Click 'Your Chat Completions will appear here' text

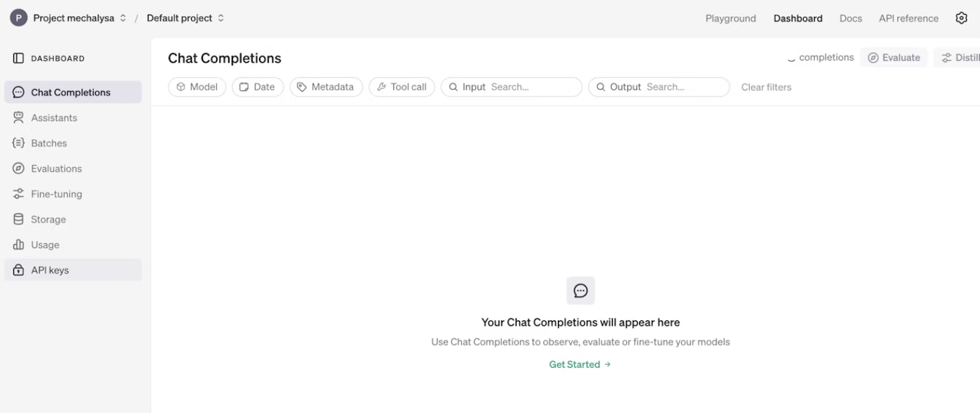pos(581,322)
